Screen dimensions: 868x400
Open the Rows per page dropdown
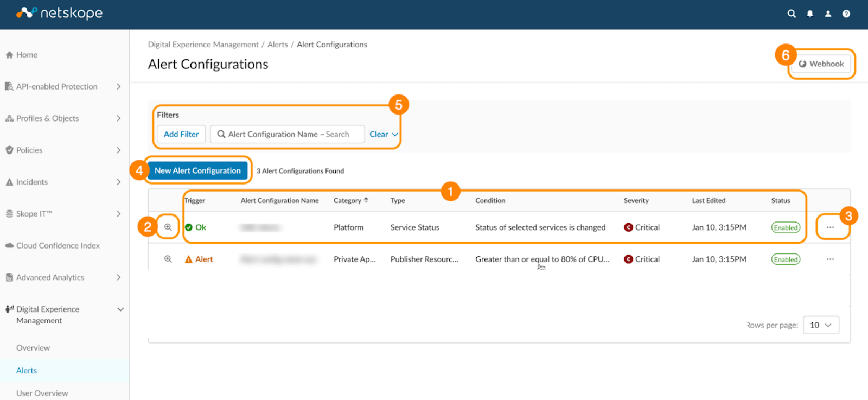[821, 325]
